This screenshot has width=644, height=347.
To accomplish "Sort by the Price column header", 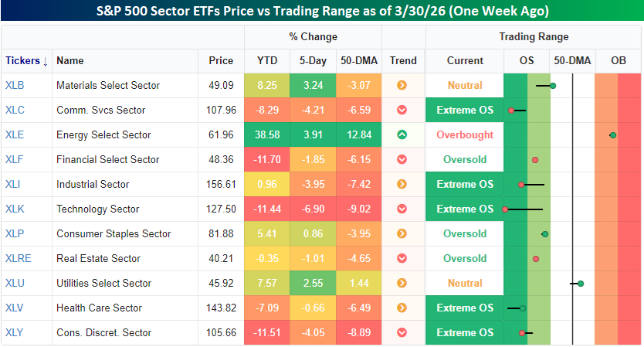I will click(221, 60).
